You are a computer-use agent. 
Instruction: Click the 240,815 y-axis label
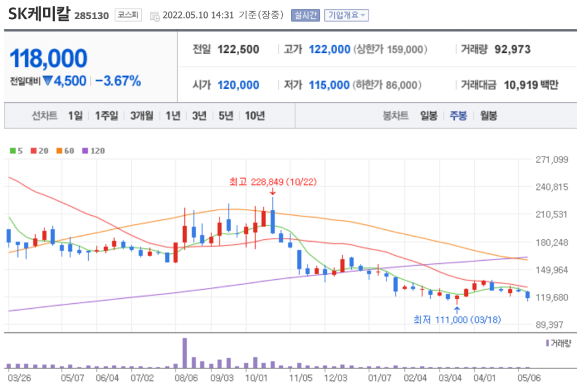(x=552, y=187)
